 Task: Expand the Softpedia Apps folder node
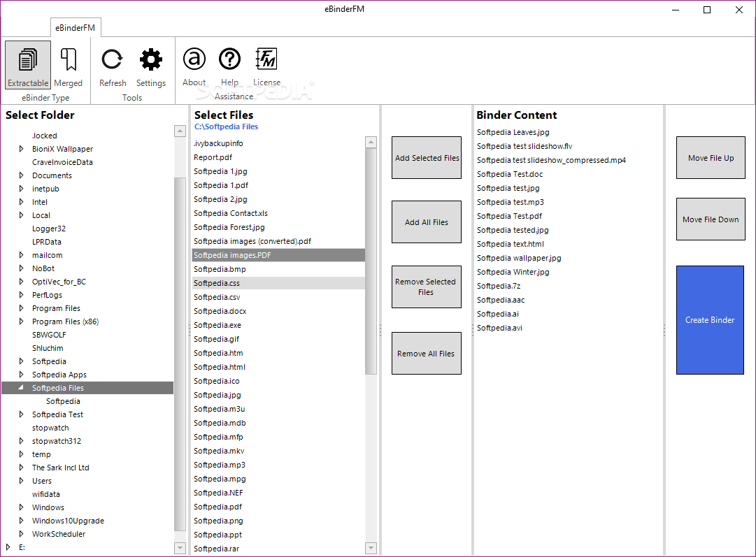pyautogui.click(x=21, y=375)
